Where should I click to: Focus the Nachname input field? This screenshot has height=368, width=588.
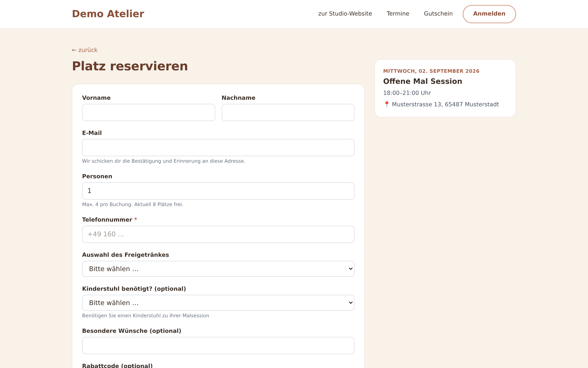[x=288, y=112]
